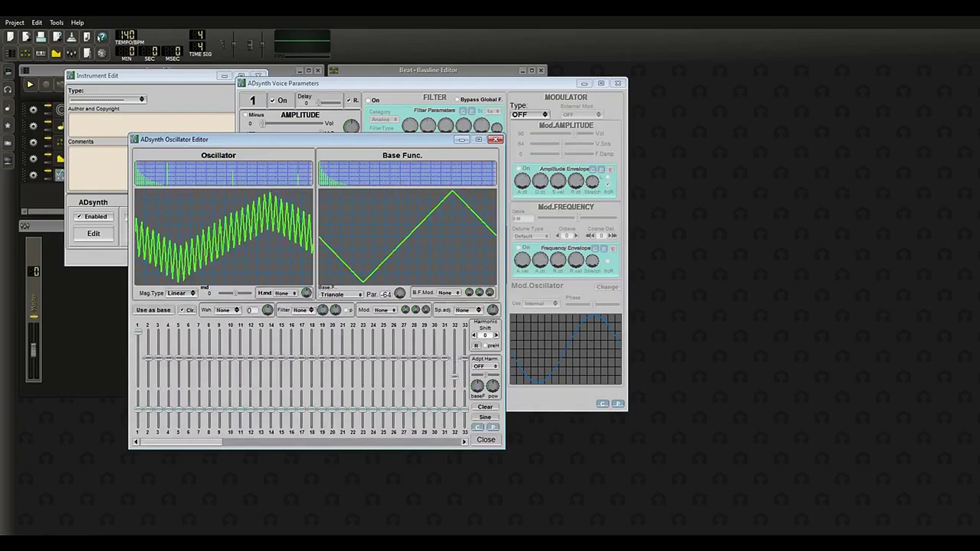Open the Project menu

coord(15,22)
